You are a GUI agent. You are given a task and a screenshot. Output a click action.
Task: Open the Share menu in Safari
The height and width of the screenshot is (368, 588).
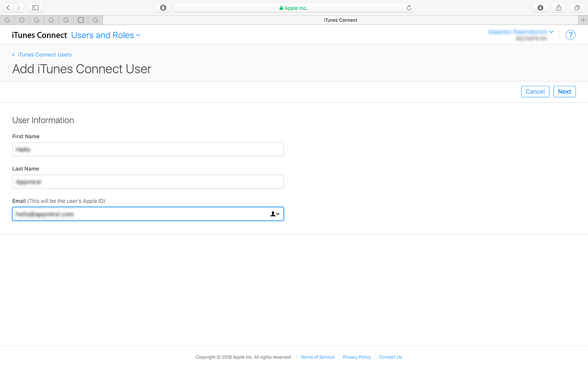tap(558, 7)
